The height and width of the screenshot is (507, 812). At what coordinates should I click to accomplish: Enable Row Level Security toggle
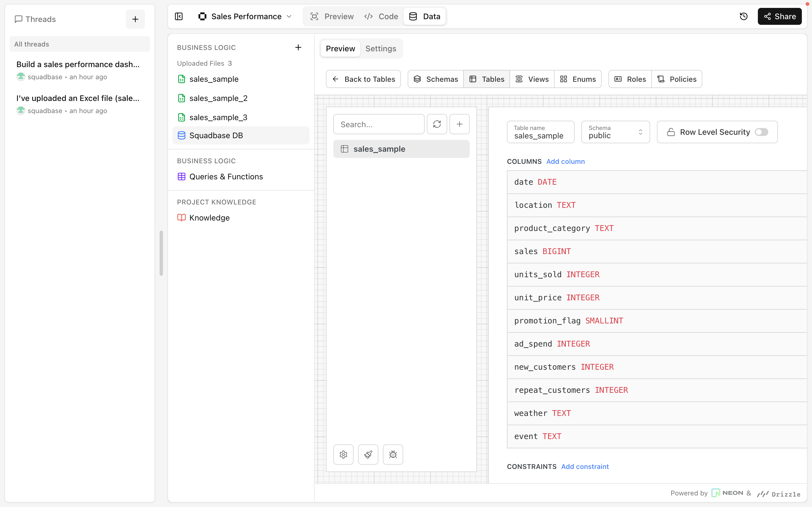pos(761,132)
